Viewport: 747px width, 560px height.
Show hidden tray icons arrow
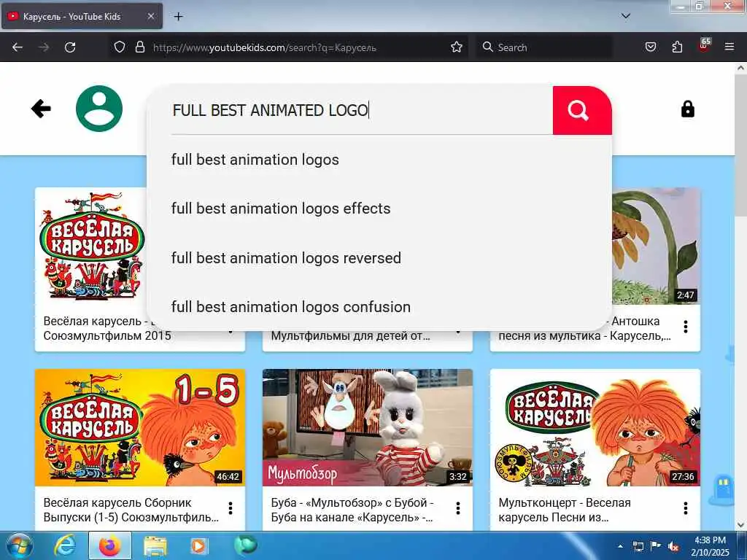point(620,546)
